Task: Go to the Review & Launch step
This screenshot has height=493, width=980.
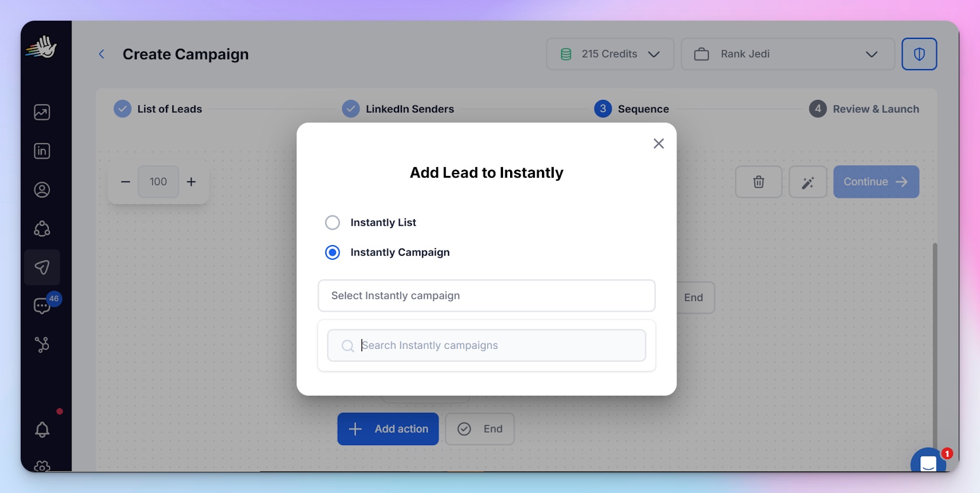Action: tap(864, 109)
